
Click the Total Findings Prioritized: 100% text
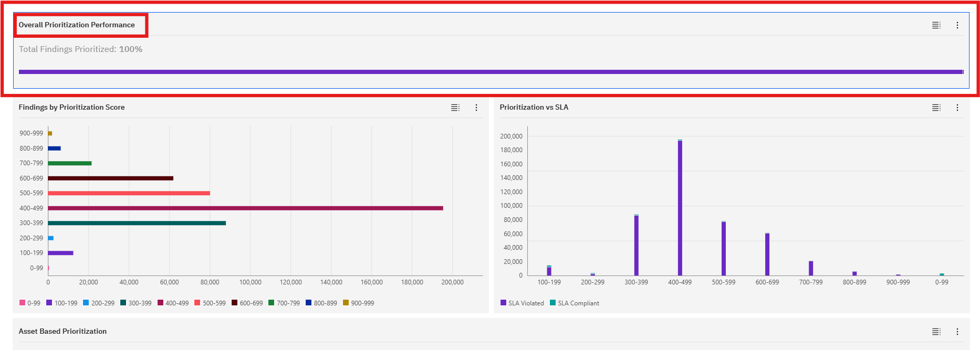point(80,49)
